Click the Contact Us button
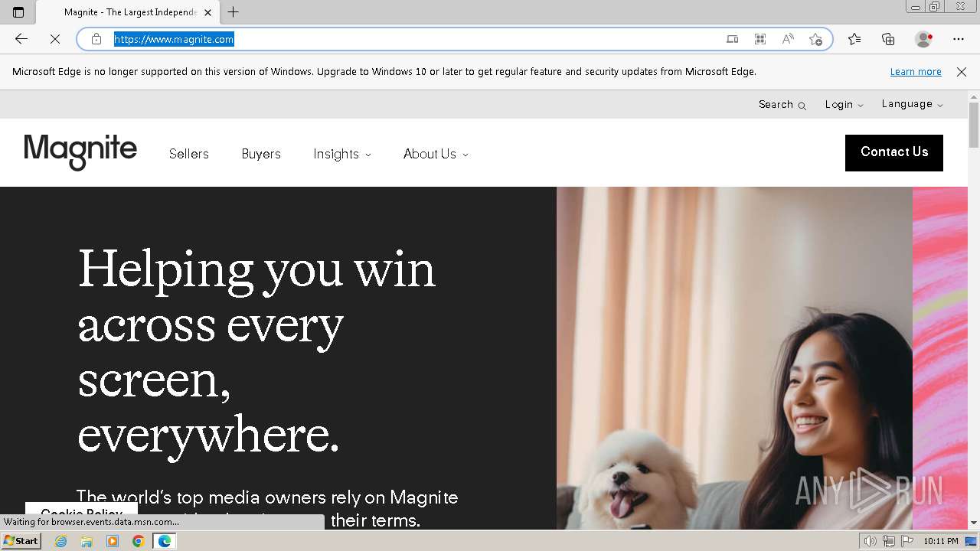The width and height of the screenshot is (980, 551). [x=894, y=152]
